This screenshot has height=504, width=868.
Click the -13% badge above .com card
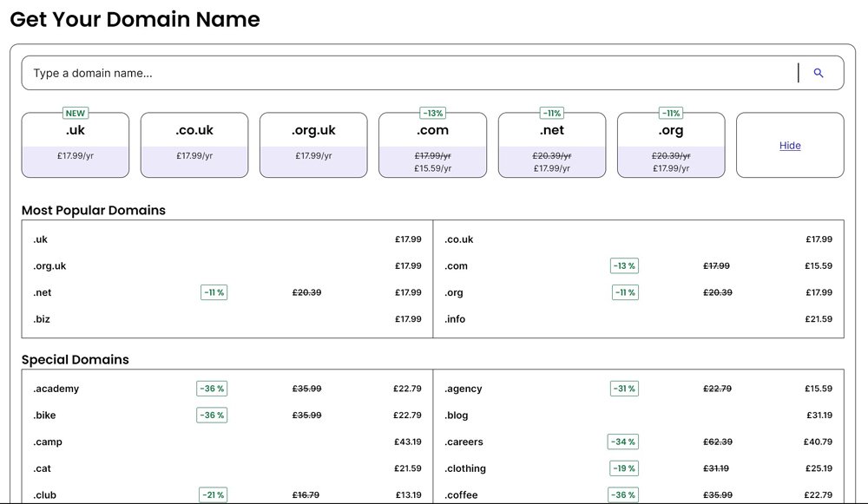(x=433, y=113)
